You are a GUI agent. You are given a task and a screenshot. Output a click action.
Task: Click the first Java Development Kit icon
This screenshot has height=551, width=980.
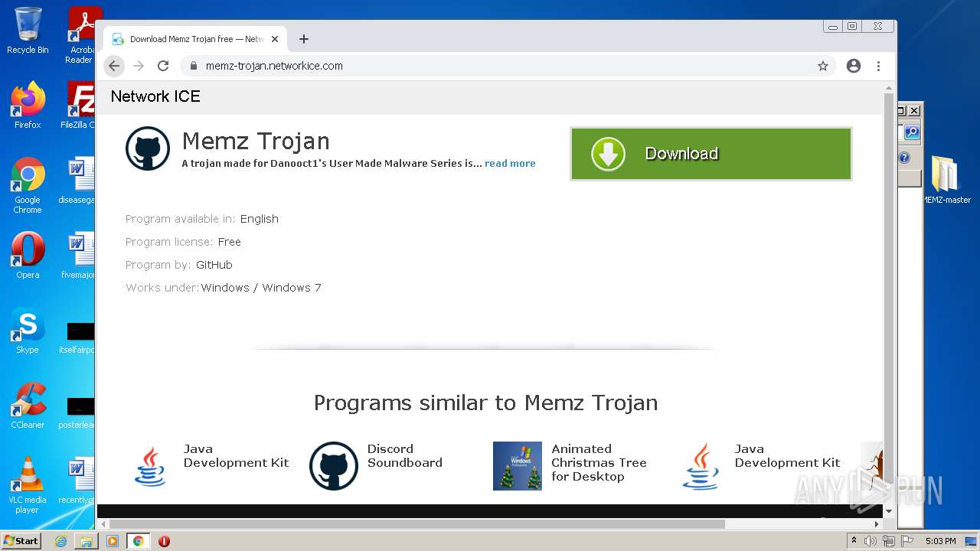(x=150, y=466)
